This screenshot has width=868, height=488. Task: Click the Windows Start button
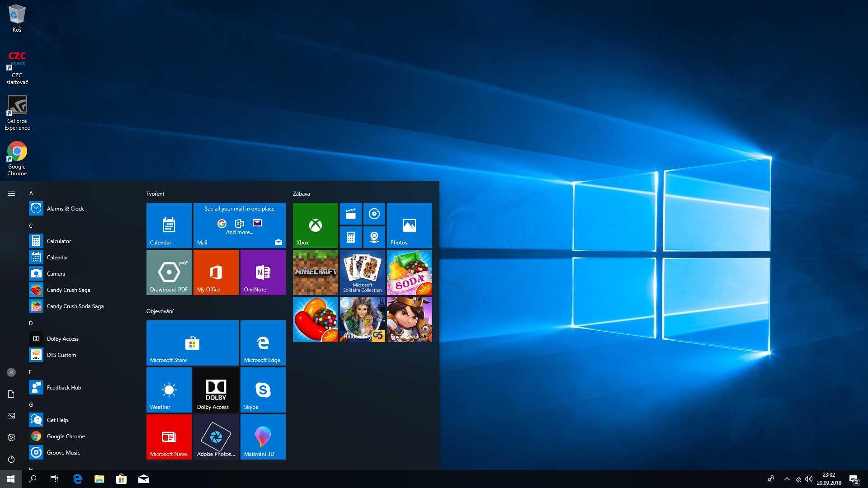point(11,479)
